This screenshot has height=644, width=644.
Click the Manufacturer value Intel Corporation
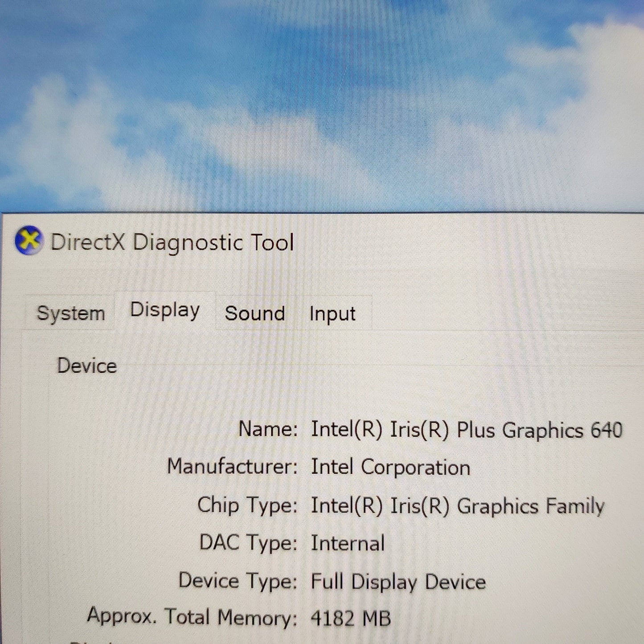391,468
